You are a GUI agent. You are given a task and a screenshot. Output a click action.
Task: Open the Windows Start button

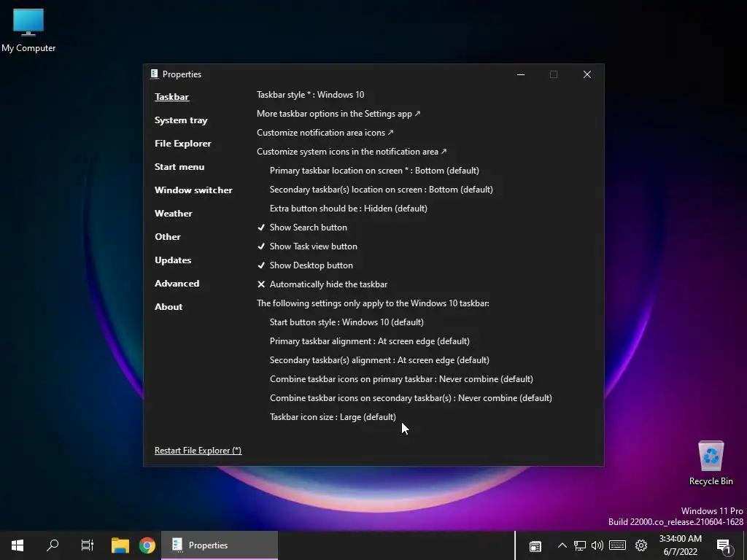(18, 545)
